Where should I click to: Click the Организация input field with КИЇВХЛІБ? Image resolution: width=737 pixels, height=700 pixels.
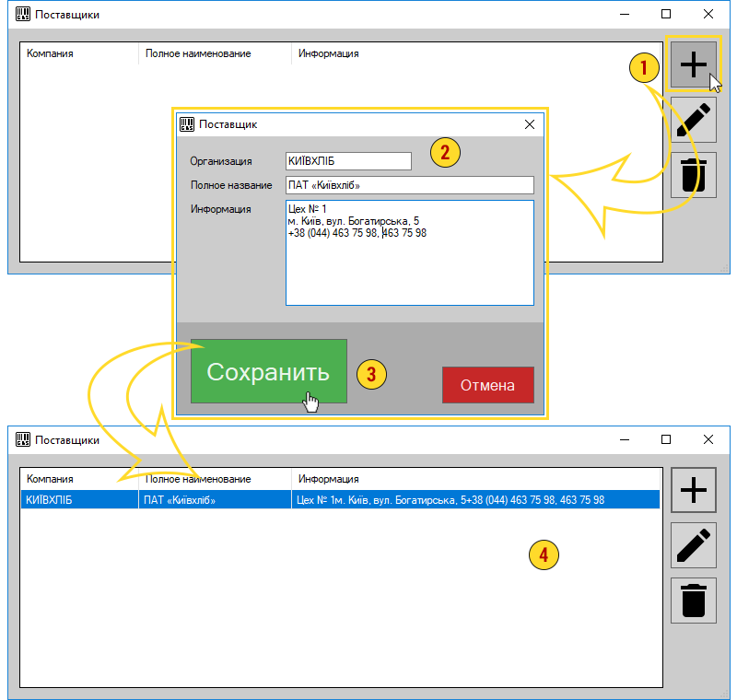click(348, 161)
